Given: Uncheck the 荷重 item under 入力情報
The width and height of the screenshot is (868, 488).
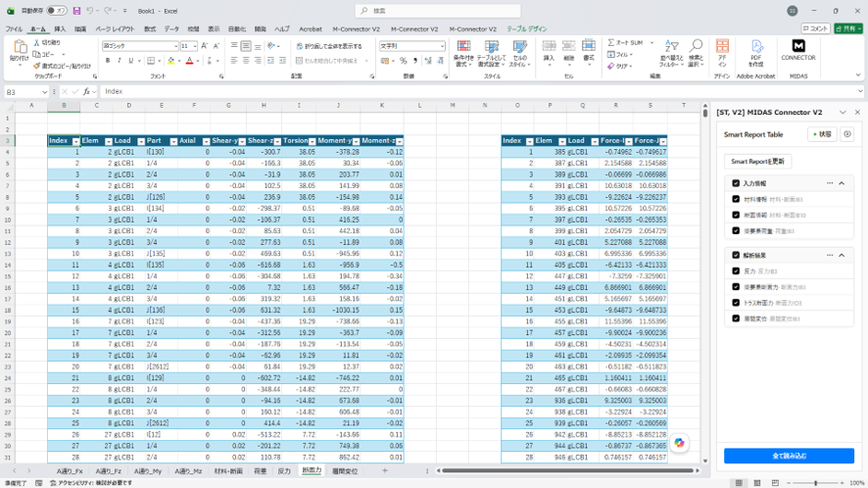Looking at the screenshot, I should [736, 230].
